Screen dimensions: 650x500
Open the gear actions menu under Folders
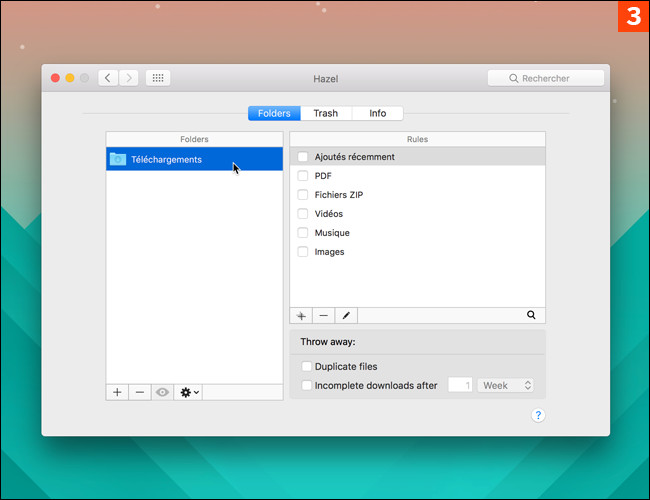pyautogui.click(x=188, y=392)
